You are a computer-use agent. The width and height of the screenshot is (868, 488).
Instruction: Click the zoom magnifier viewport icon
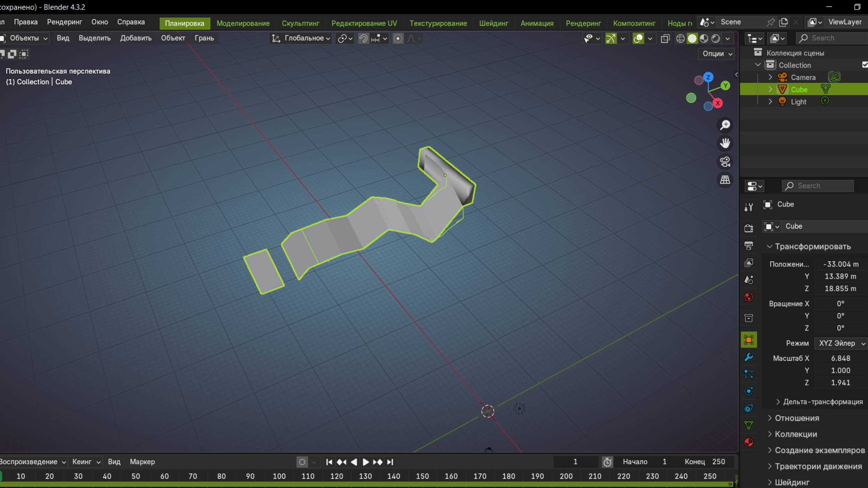pyautogui.click(x=725, y=125)
